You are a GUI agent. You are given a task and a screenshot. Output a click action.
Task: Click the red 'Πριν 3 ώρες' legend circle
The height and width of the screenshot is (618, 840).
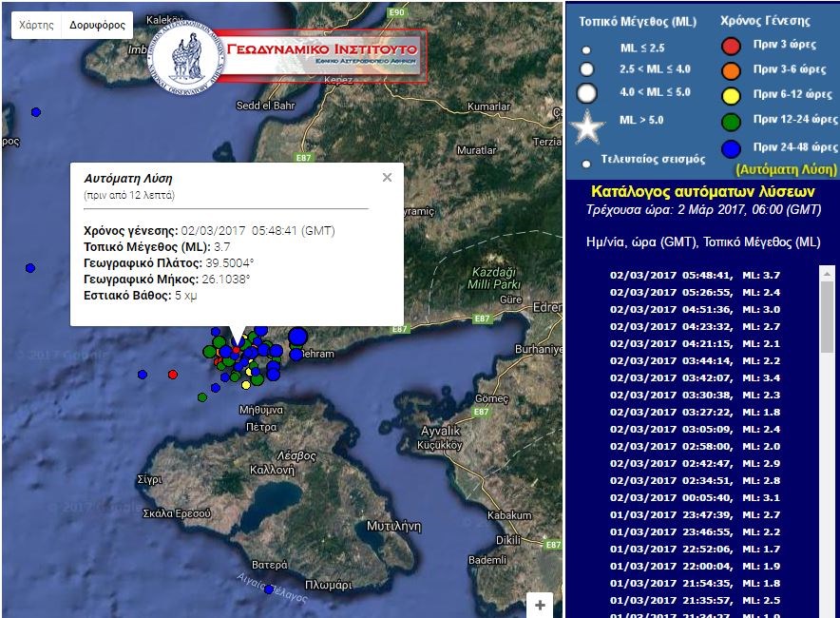click(730, 46)
